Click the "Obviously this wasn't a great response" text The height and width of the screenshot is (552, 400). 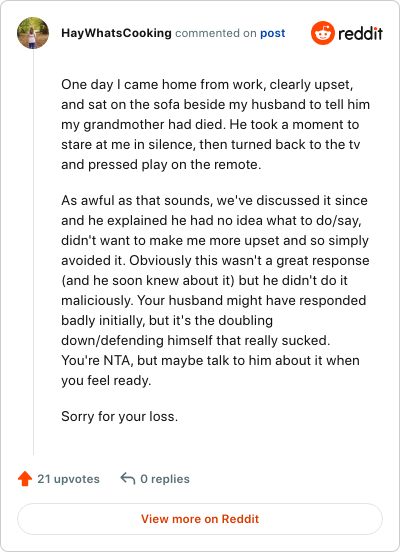pos(249,261)
